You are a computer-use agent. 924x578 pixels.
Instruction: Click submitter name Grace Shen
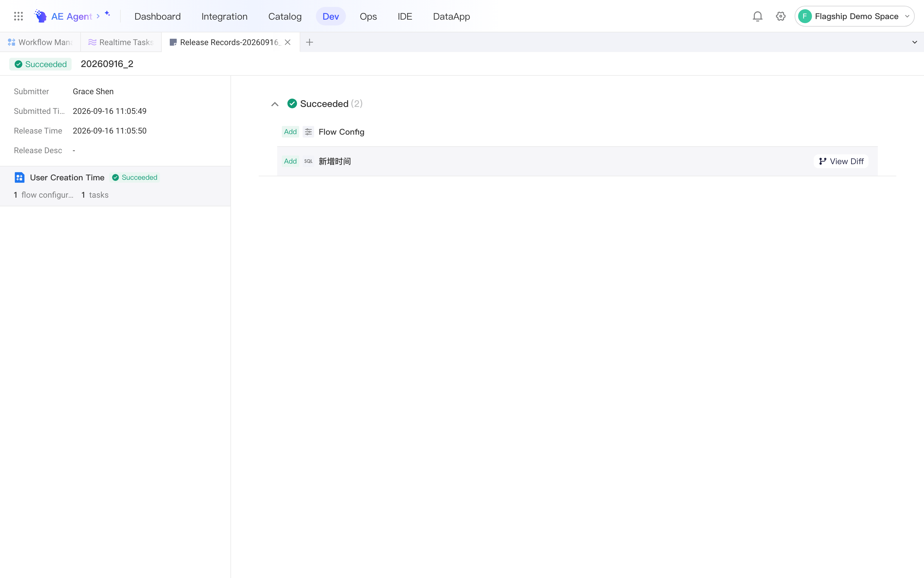pos(93,91)
